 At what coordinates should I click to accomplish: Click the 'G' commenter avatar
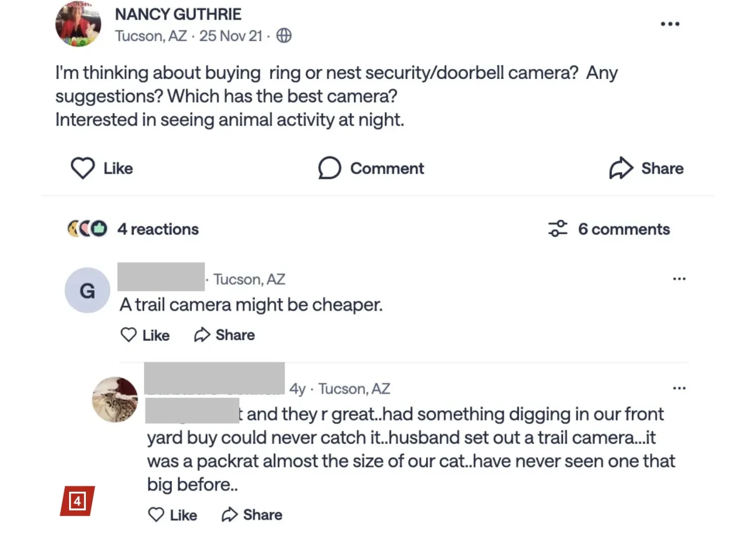tap(87, 290)
